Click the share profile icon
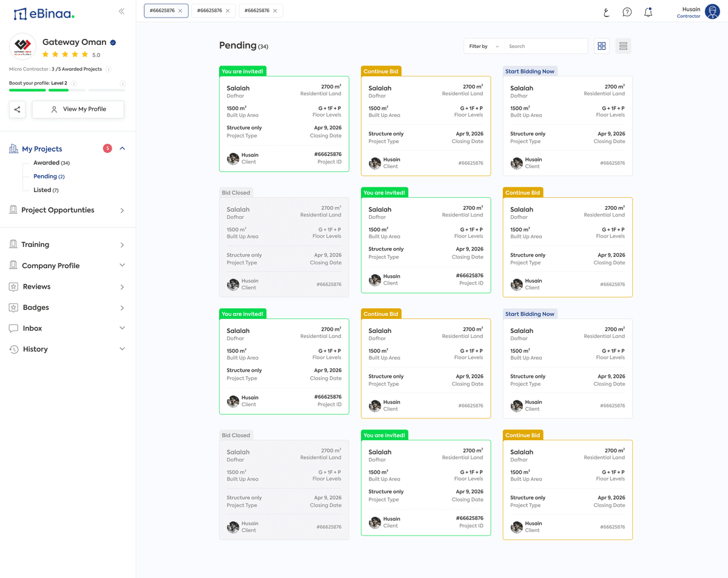 18,109
